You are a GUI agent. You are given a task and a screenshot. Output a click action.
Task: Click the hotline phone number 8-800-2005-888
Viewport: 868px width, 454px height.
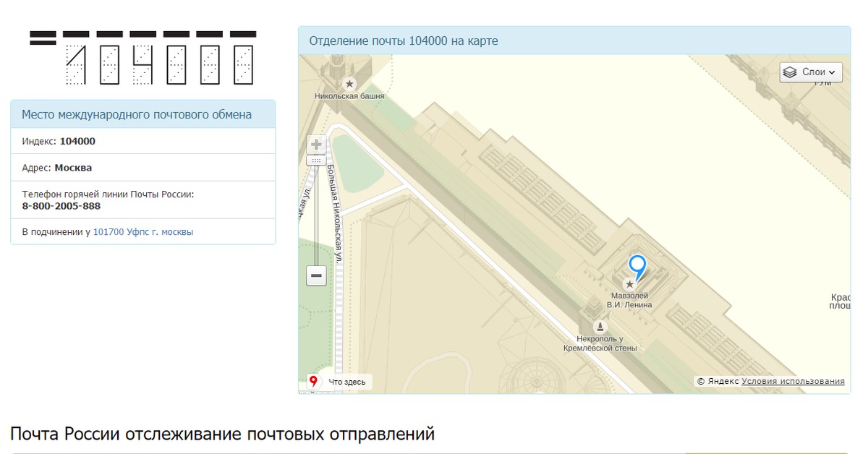click(61, 206)
